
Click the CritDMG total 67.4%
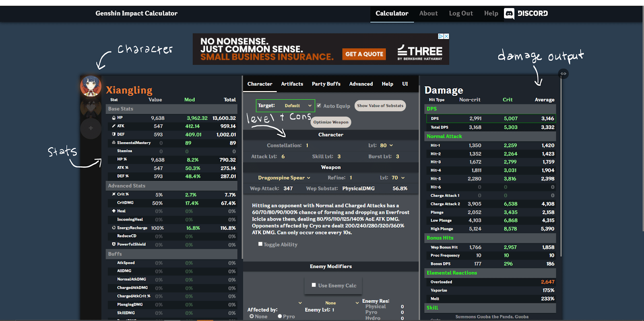pos(228,203)
